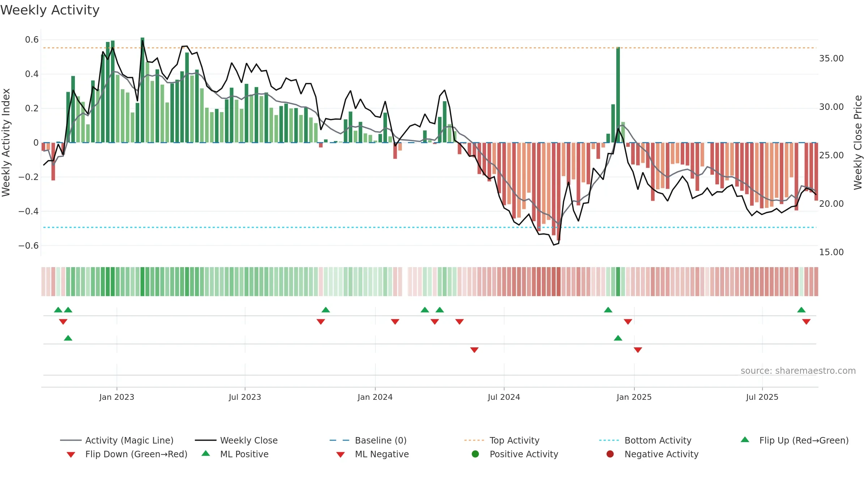
Task: Click the ML Negative marker before Jul 2024
Action: (x=475, y=350)
